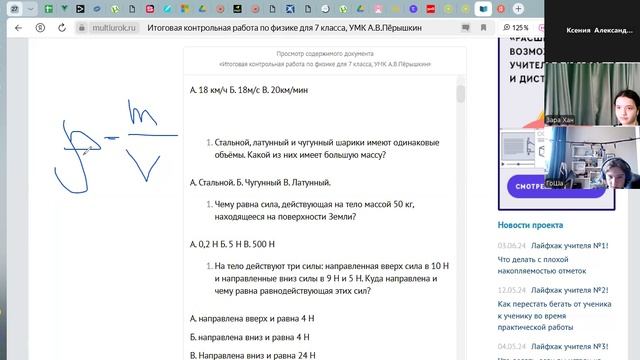This screenshot has width=640, height=360.
Task: Go back with the browser back arrow
Action: coord(18,28)
